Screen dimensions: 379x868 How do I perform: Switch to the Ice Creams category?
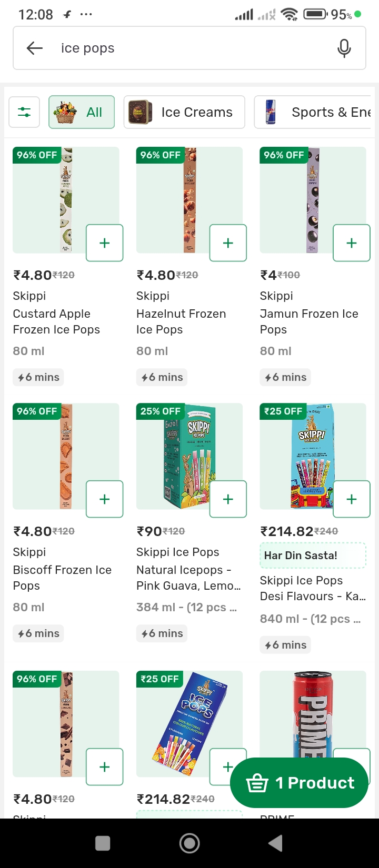(x=184, y=112)
